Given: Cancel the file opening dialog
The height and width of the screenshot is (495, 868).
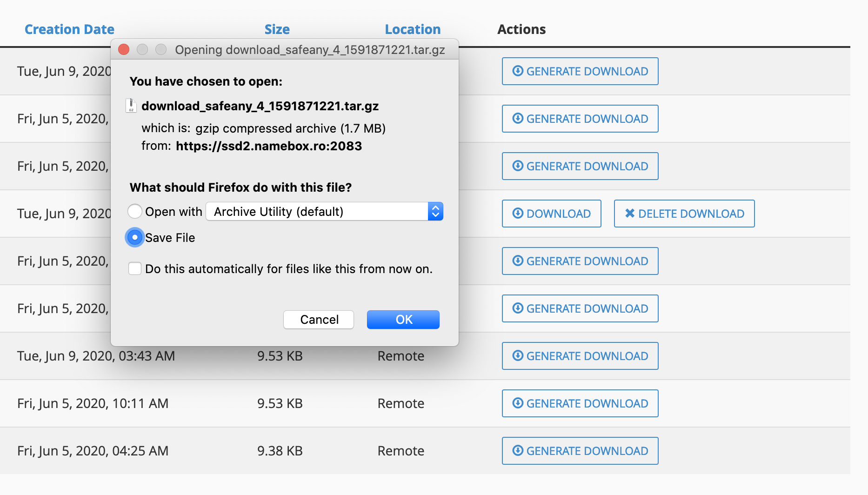Looking at the screenshot, I should (x=319, y=320).
